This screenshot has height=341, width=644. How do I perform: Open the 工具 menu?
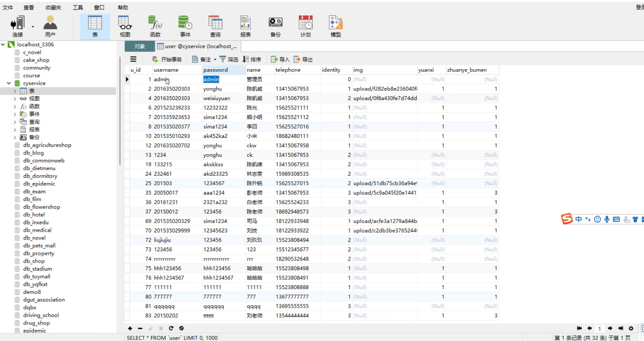[x=78, y=7]
